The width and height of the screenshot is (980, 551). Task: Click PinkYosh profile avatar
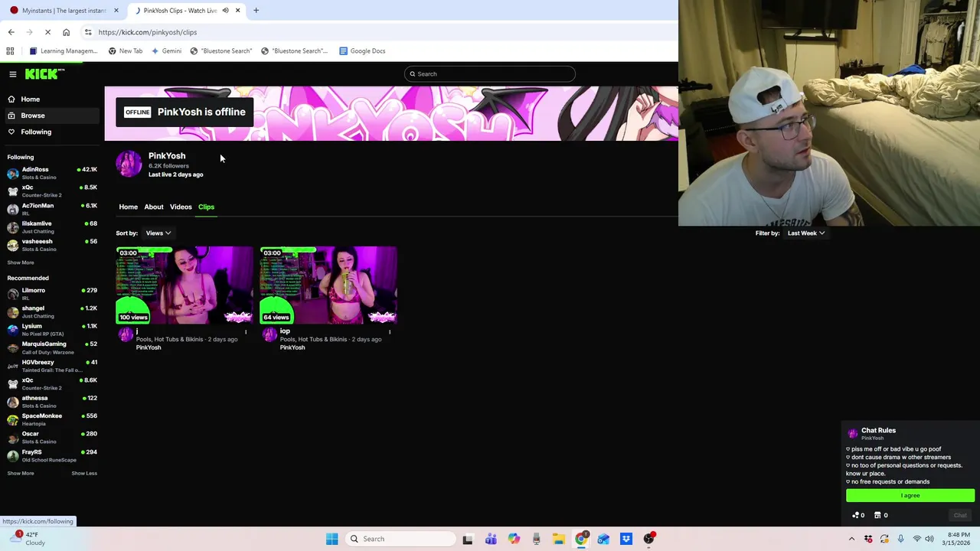tap(129, 164)
